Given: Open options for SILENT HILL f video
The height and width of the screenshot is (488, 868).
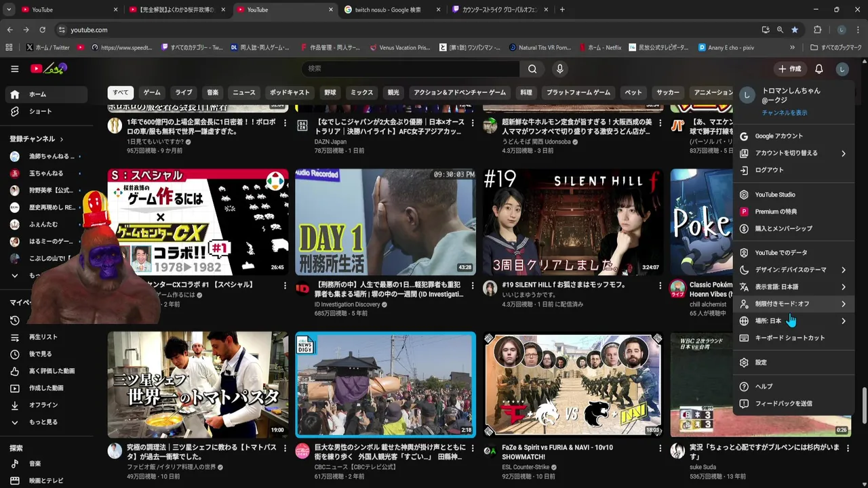Looking at the screenshot, I should point(660,286).
